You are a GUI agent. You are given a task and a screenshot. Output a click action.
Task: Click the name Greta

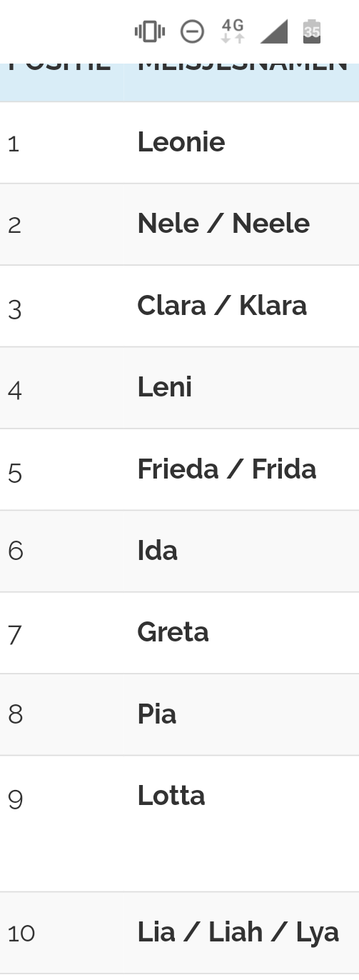point(173,631)
